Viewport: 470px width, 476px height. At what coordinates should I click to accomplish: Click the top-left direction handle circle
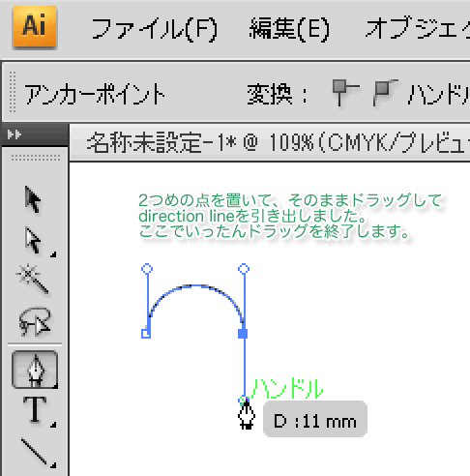click(x=147, y=268)
